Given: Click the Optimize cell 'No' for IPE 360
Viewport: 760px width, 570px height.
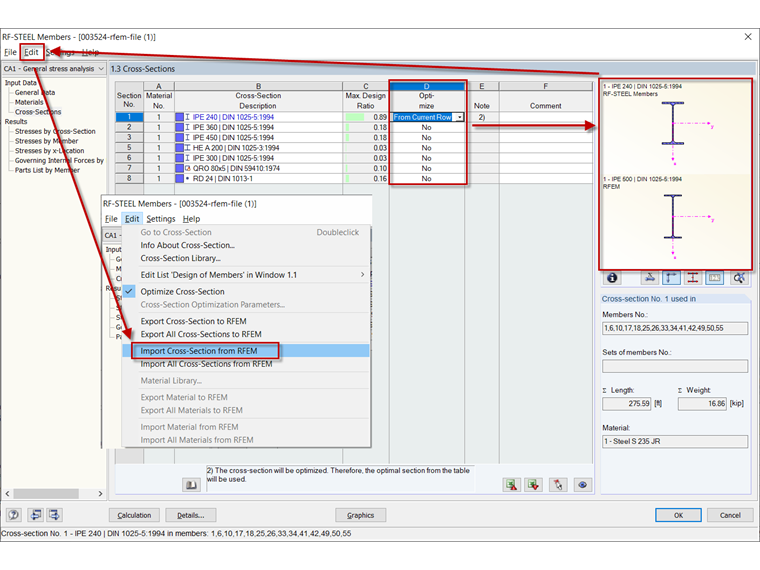Looking at the screenshot, I should point(427,127).
